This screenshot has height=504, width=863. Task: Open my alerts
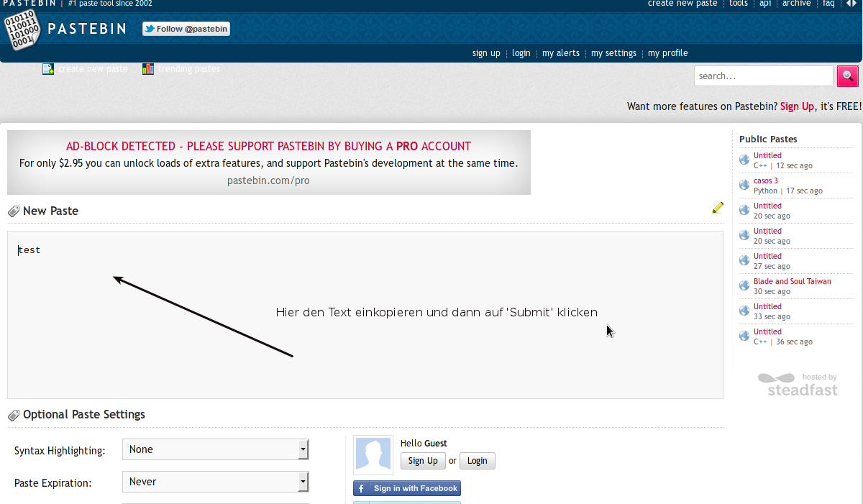(x=561, y=53)
